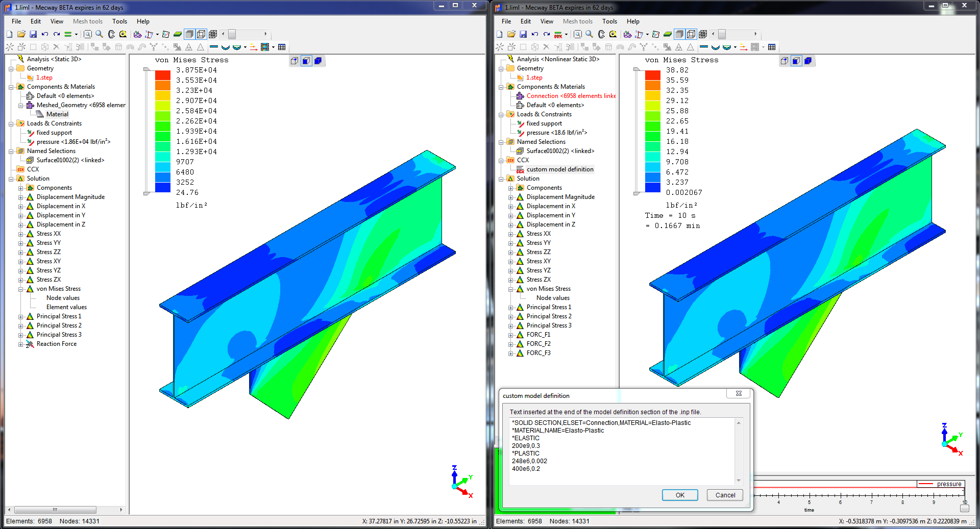This screenshot has width=980, height=529.
Task: Select magnifier Zoom tool in left window
Action: (x=100, y=34)
